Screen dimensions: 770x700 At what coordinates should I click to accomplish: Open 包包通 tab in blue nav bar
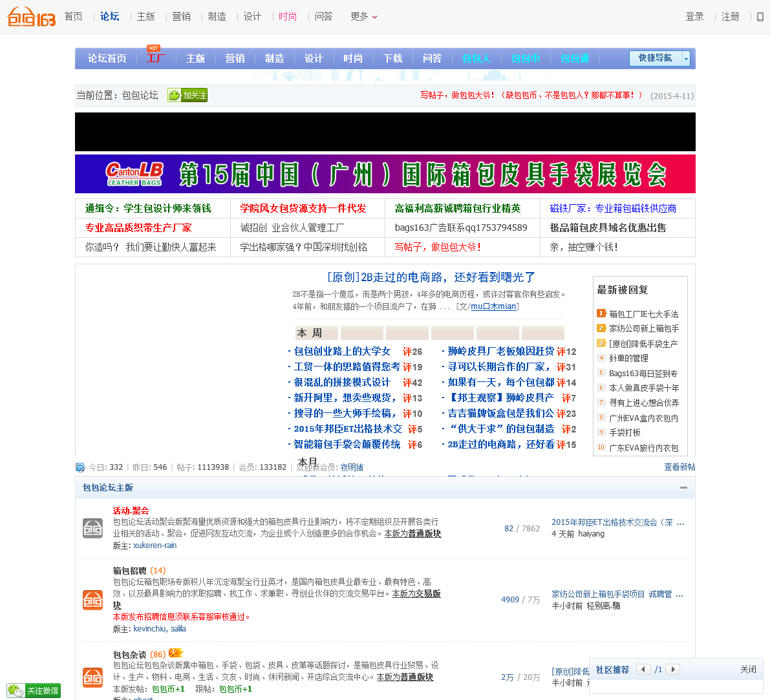tap(575, 58)
